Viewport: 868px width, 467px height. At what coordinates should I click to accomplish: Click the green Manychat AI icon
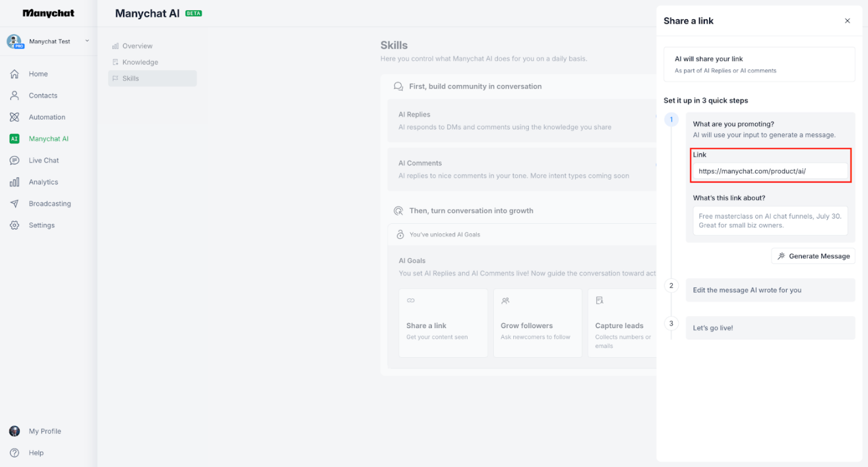point(15,138)
